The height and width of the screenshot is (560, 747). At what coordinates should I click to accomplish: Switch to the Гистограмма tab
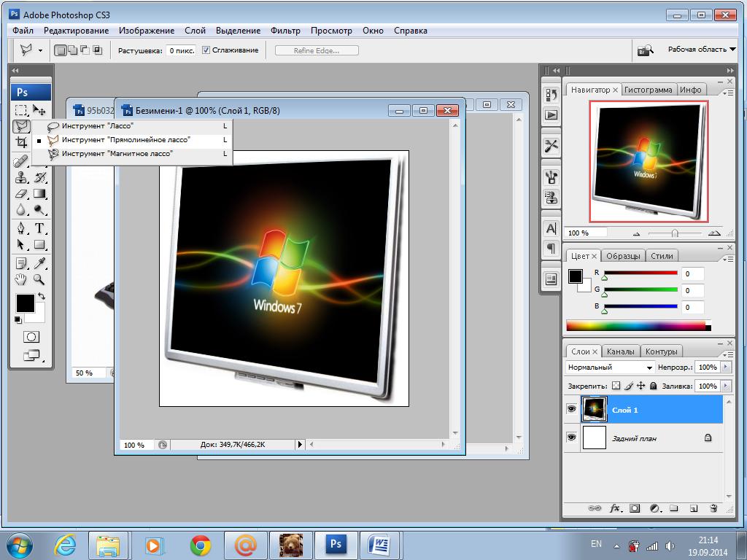(x=648, y=90)
